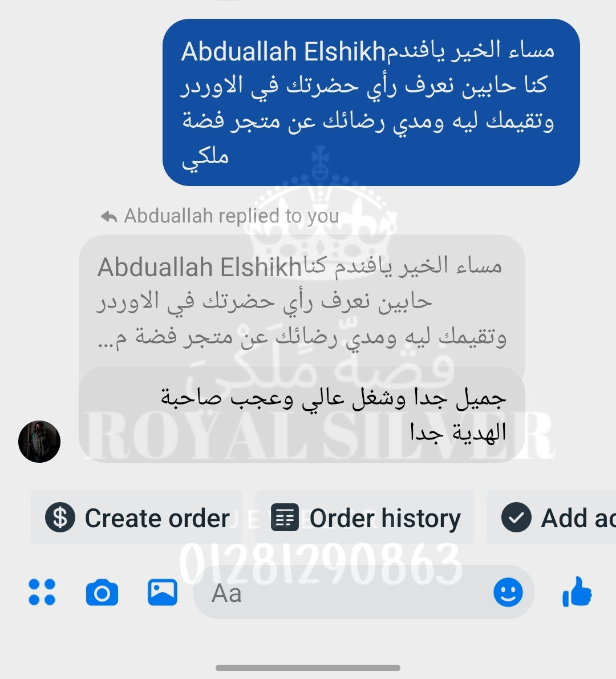
Task: Tap the quoted reply preview bubble
Action: 302,303
